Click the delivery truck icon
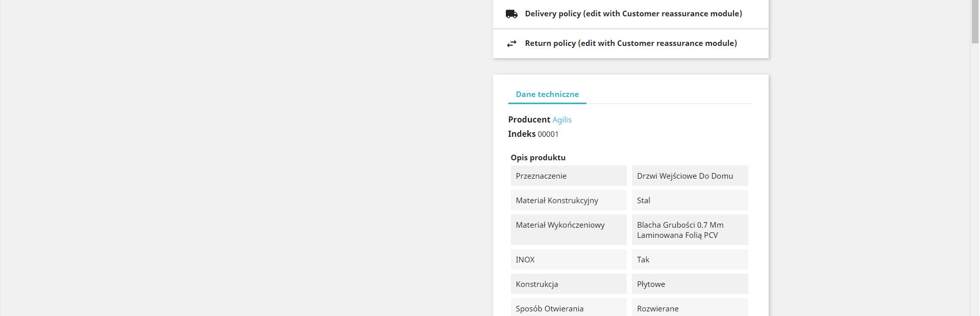This screenshot has width=980, height=316. pyautogui.click(x=511, y=14)
